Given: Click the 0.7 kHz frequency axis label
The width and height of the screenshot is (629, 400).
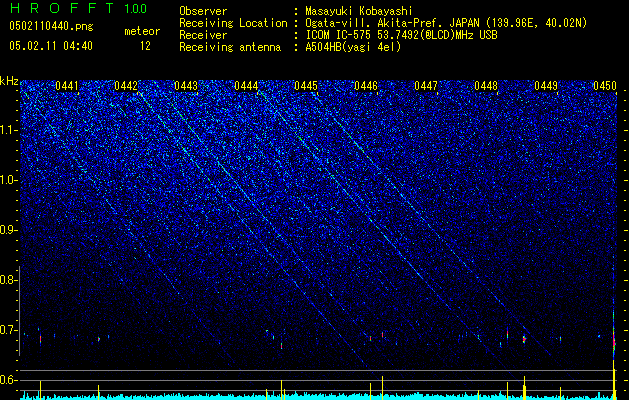Looking at the screenshot, I should [x=9, y=330].
